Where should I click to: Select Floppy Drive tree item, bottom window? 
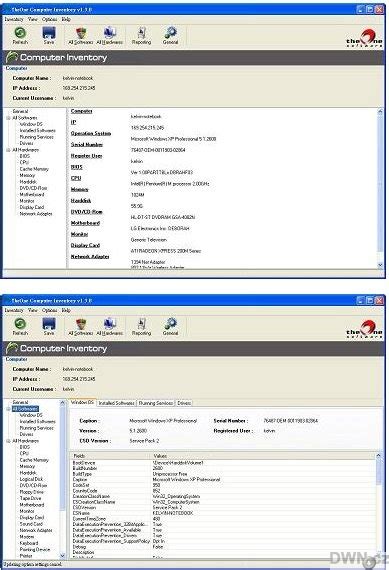(x=31, y=492)
